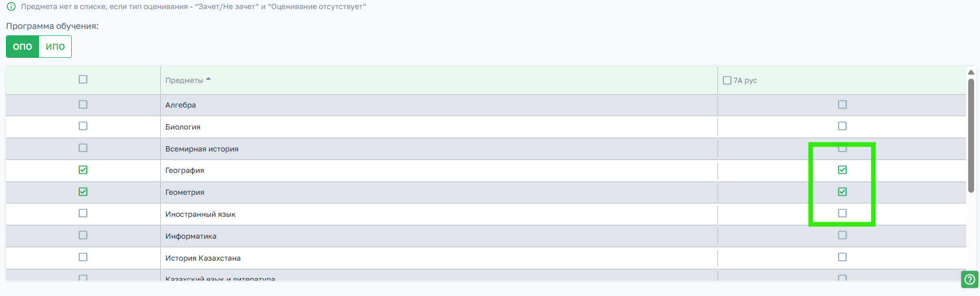Uncheck the География row checkbox on left
The image size is (980, 296).
tap(83, 170)
